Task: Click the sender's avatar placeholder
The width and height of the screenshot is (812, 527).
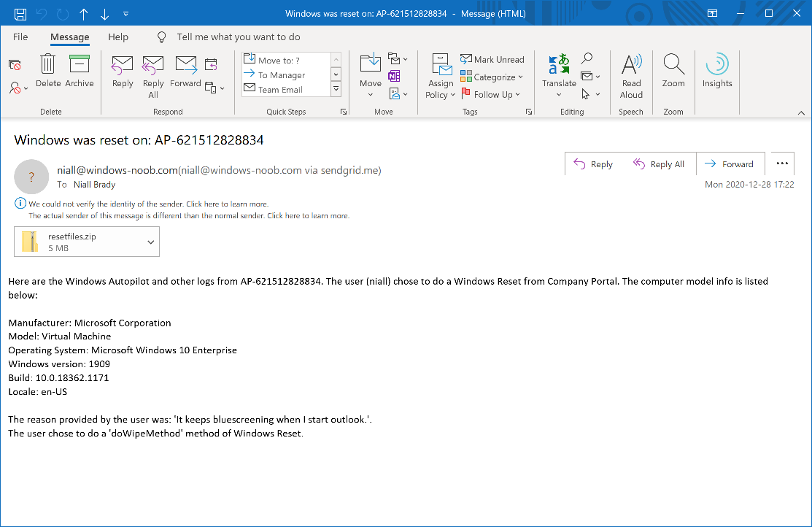Action: 31,177
